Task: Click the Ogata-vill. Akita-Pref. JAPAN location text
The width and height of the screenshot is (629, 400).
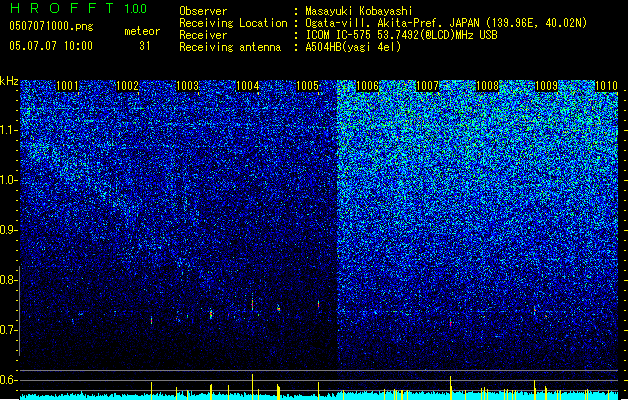Action: click(446, 23)
